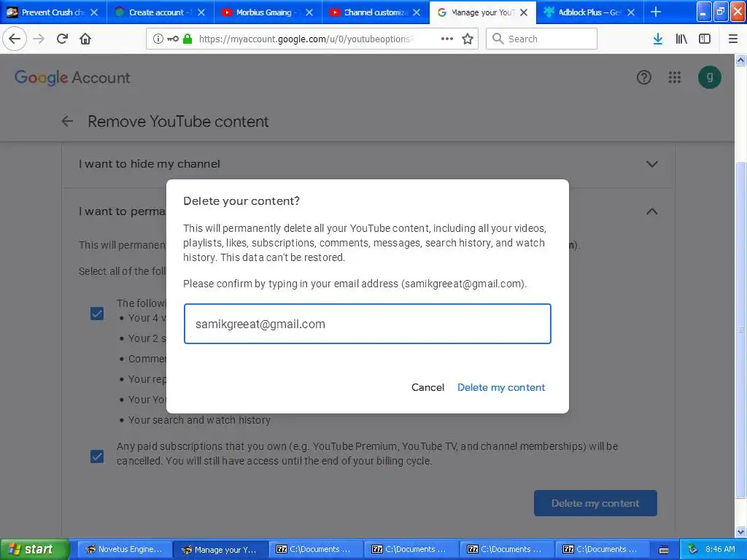This screenshot has width=747, height=560.
Task: Open the browser home page
Action: 85,39
